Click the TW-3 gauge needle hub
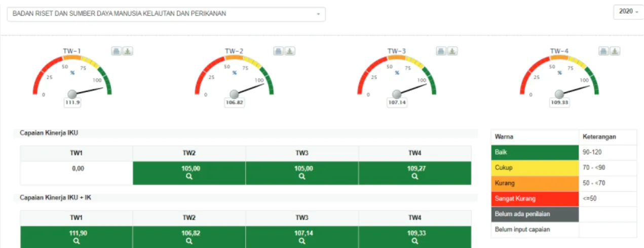The height and width of the screenshot is (248, 644). pos(397,94)
